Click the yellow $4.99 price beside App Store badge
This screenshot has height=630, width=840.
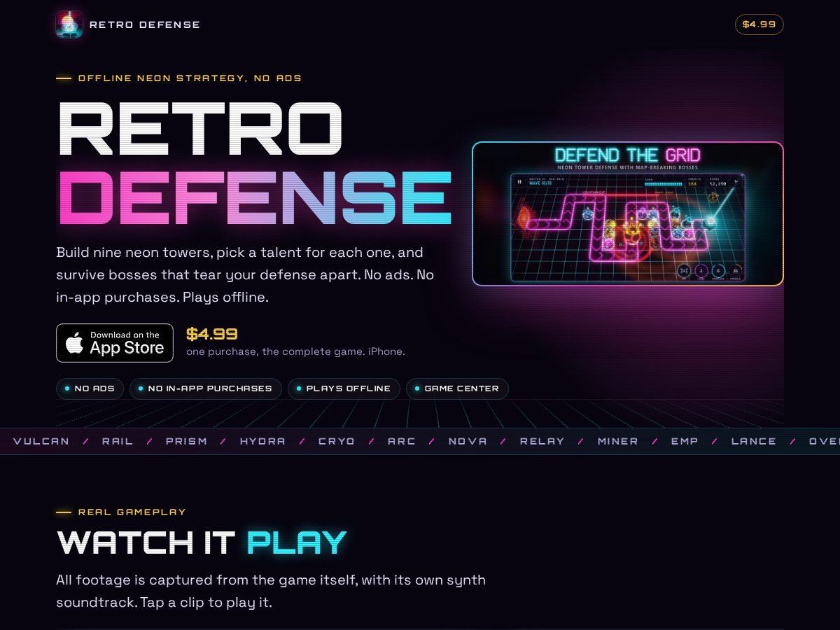(x=212, y=334)
